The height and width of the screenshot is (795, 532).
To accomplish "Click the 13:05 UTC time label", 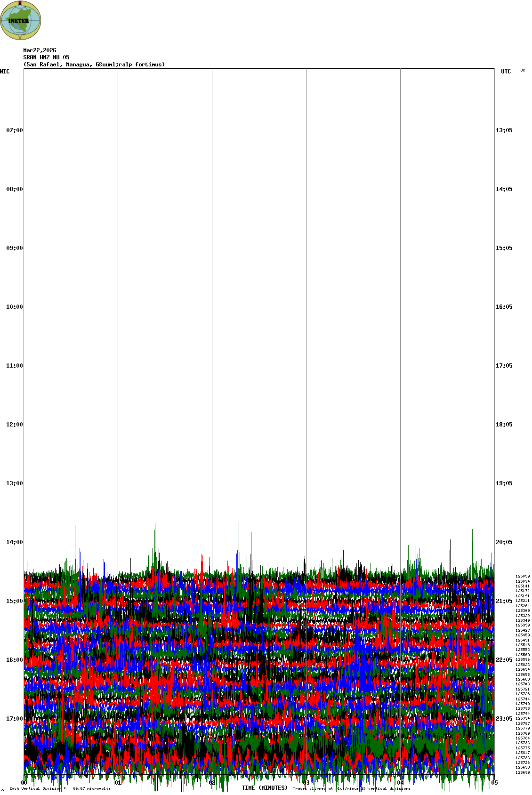I will point(504,130).
